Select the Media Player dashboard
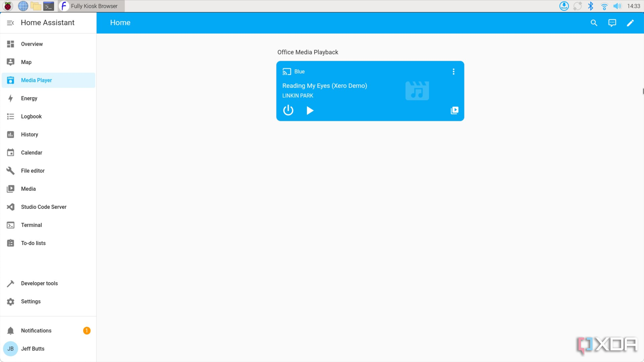Viewport: 644px width, 362px height. (x=48, y=80)
